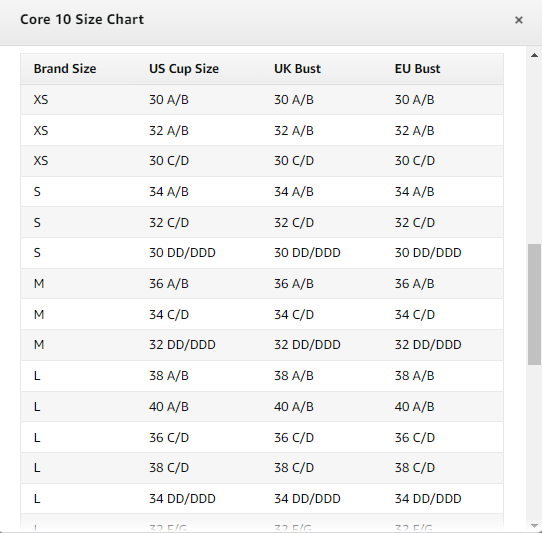Select US Cup Size 36 C/D cell
Image resolution: width=542 pixels, height=533 pixels.
(169, 438)
